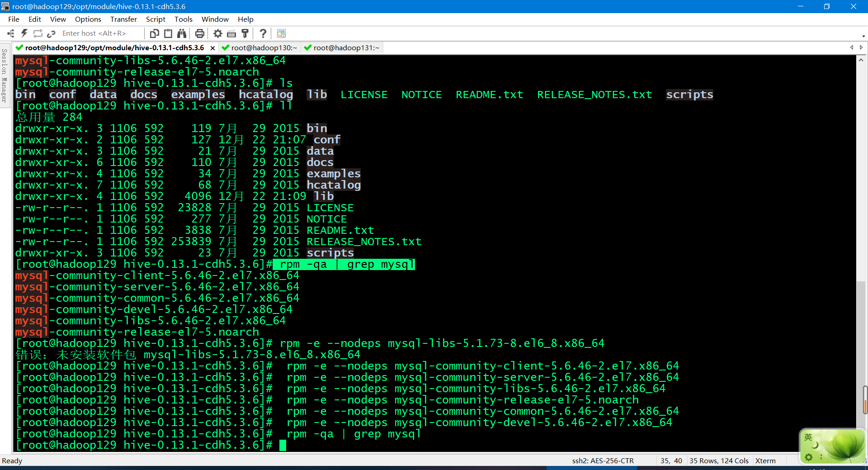Image resolution: width=868 pixels, height=470 pixels.
Task: Open the View menu
Action: click(58, 19)
